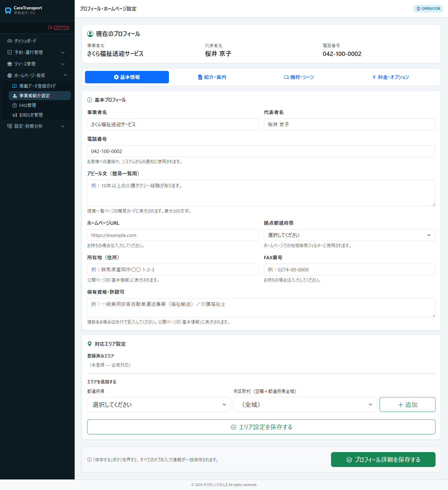Click the CareTransport bus logo icon
Screen dimensions: 448x490
point(8,10)
